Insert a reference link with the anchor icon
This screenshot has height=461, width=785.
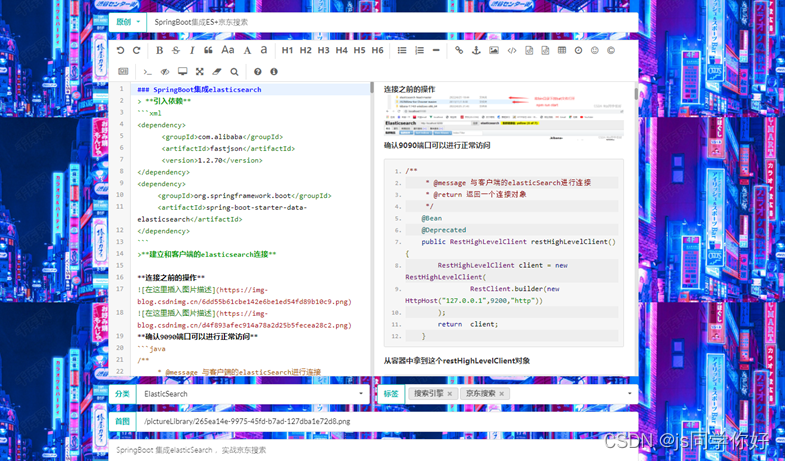coord(477,50)
